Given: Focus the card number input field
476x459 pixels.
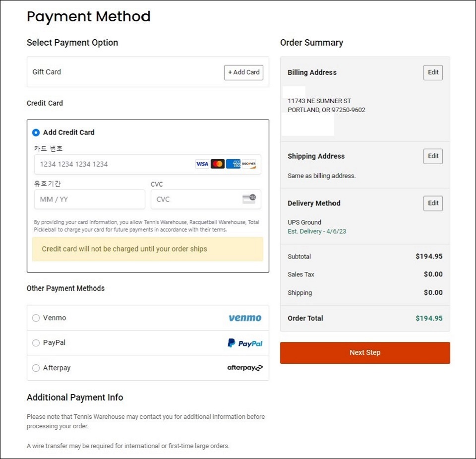Looking at the screenshot, I should (148, 164).
